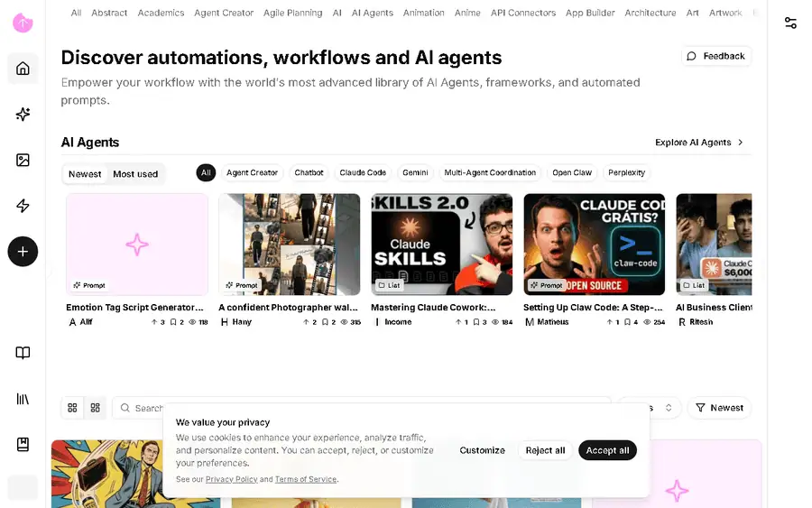Filter agents by Claude Code chip
This screenshot has height=508, width=812.
point(363,172)
